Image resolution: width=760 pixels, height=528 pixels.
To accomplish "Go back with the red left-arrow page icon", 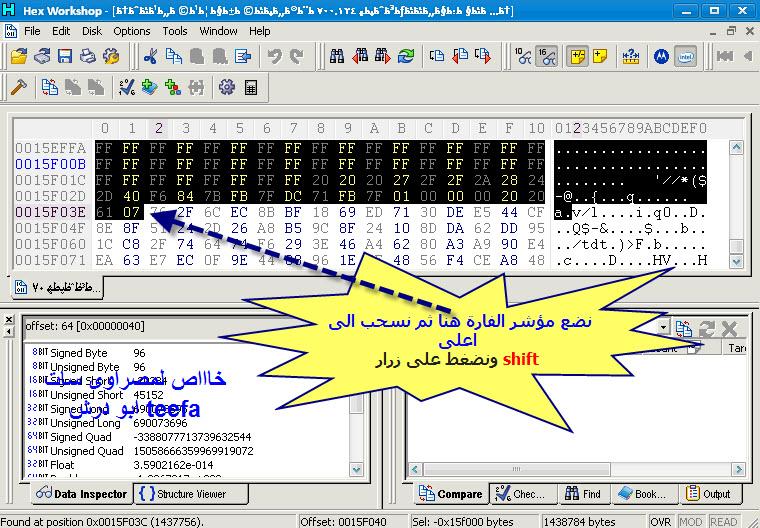I will click(460, 56).
